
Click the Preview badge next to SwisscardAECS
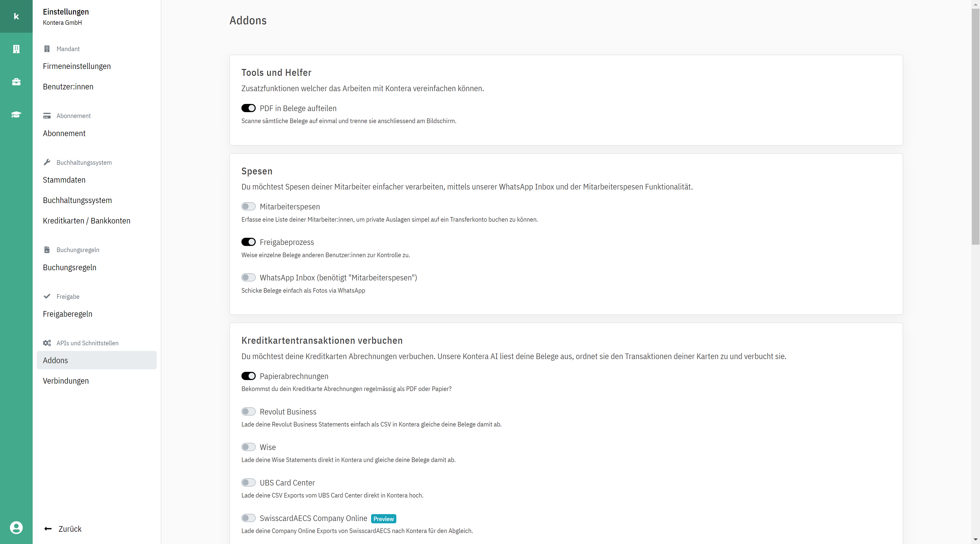point(384,519)
